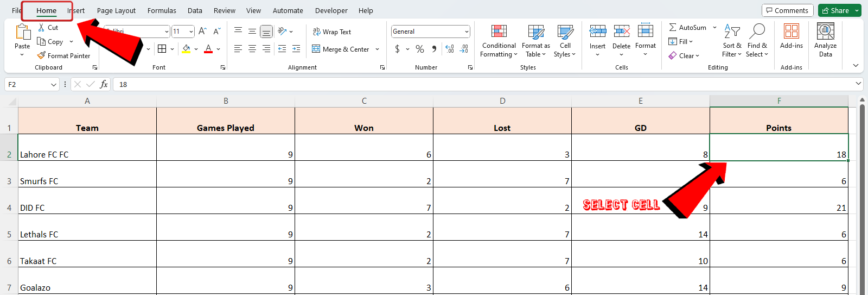The image size is (868, 295).
Task: Cut the selection with the scissors icon
Action: tap(42, 28)
